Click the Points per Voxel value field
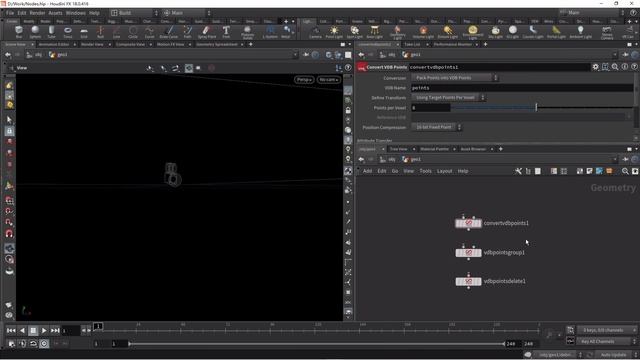The image size is (640, 360). click(x=430, y=108)
